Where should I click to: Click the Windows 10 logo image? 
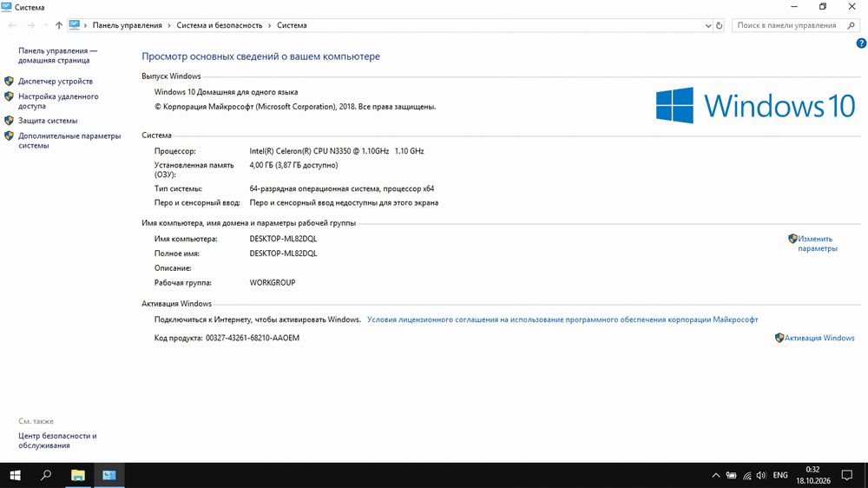(756, 105)
